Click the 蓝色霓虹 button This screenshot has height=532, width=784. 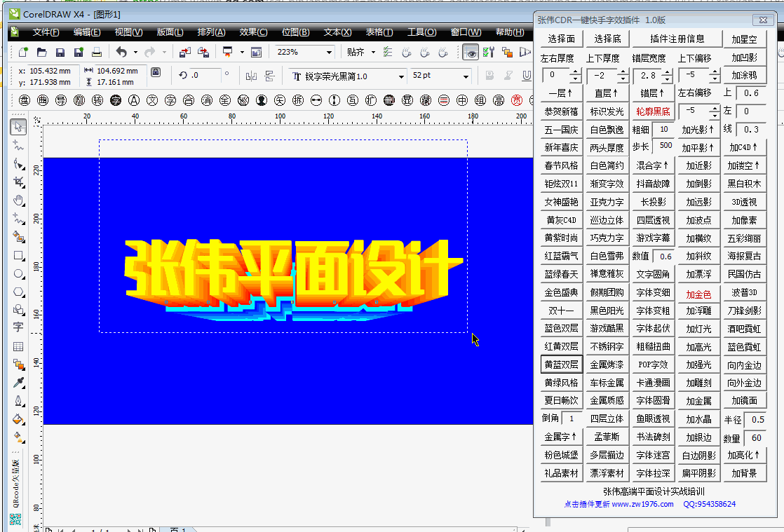click(744, 347)
